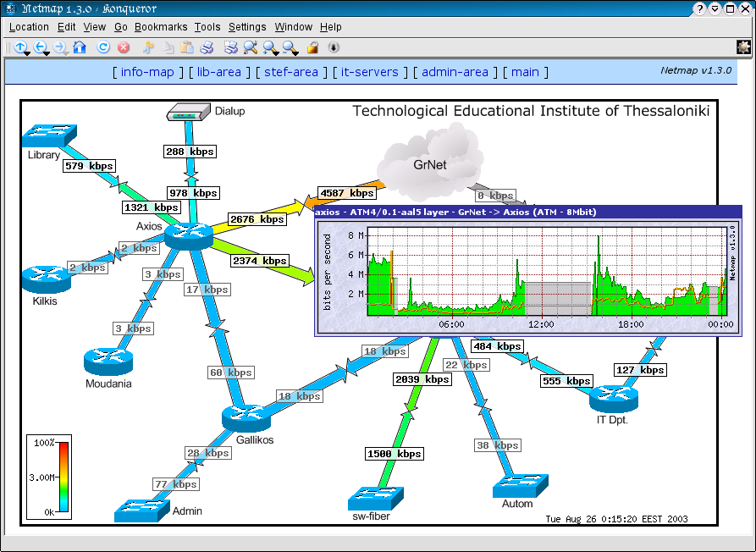The image size is (756, 552).
Task: Expand the Back button history dropdown arrow
Action: pyautogui.click(x=47, y=53)
